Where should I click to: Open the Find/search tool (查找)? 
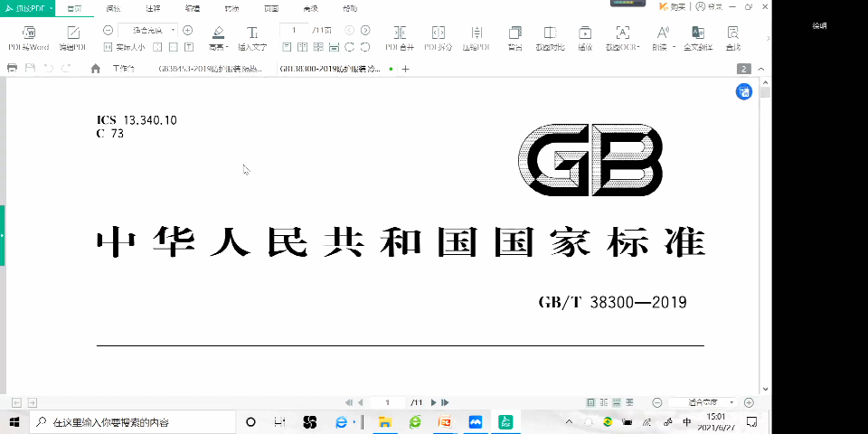click(733, 38)
